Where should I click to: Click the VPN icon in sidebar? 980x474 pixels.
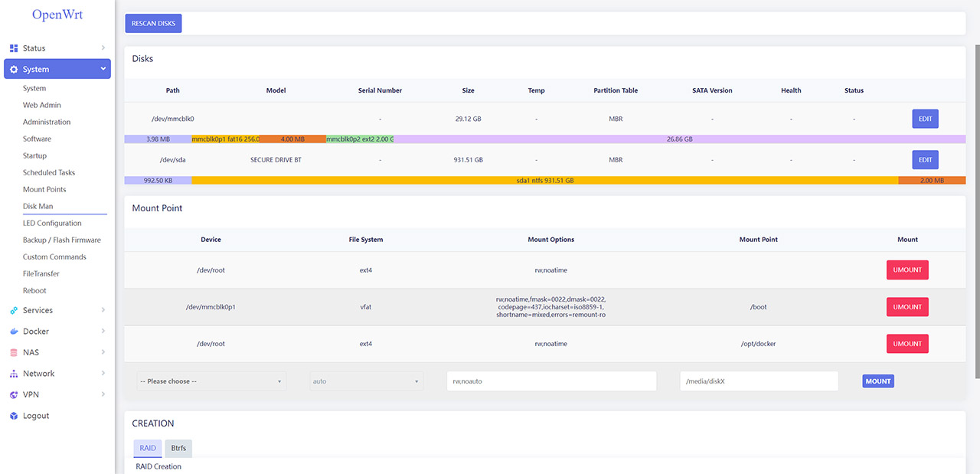tap(14, 395)
